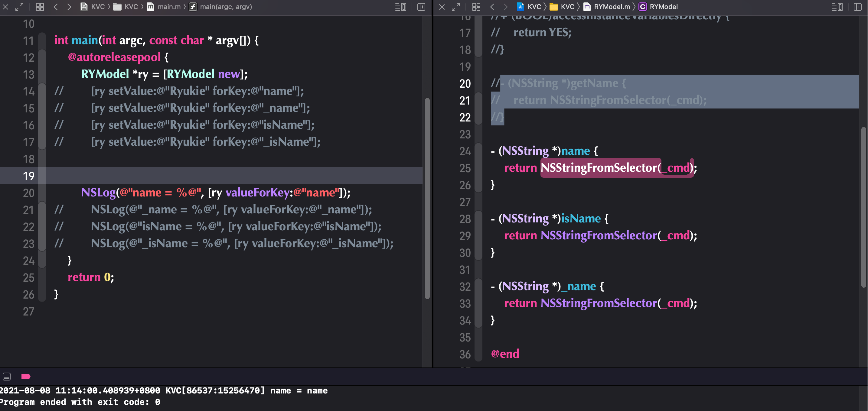Click line number 25 gutter in RYModel.m

[x=465, y=168]
